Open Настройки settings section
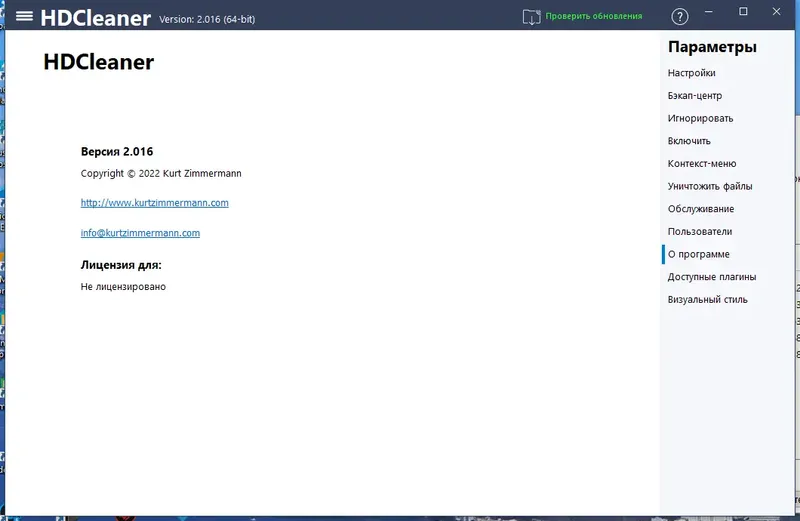 click(x=691, y=73)
